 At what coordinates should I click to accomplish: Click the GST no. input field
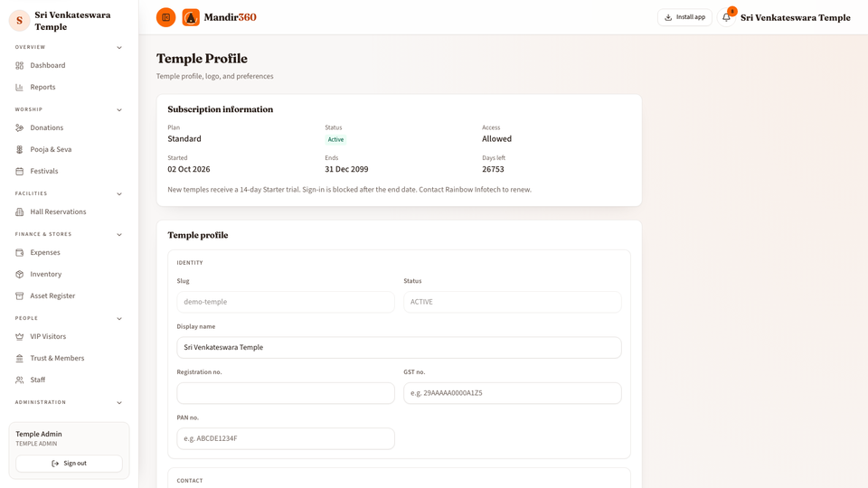click(x=513, y=393)
